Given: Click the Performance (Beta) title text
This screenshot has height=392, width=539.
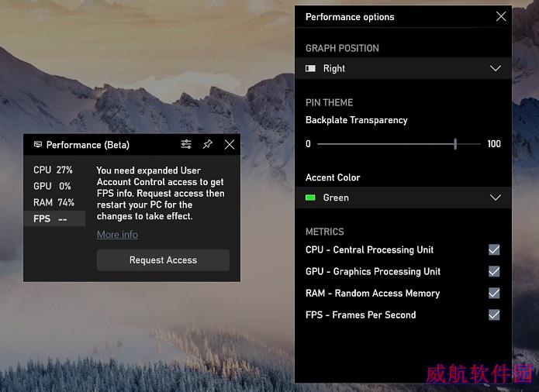Looking at the screenshot, I should (x=88, y=145).
